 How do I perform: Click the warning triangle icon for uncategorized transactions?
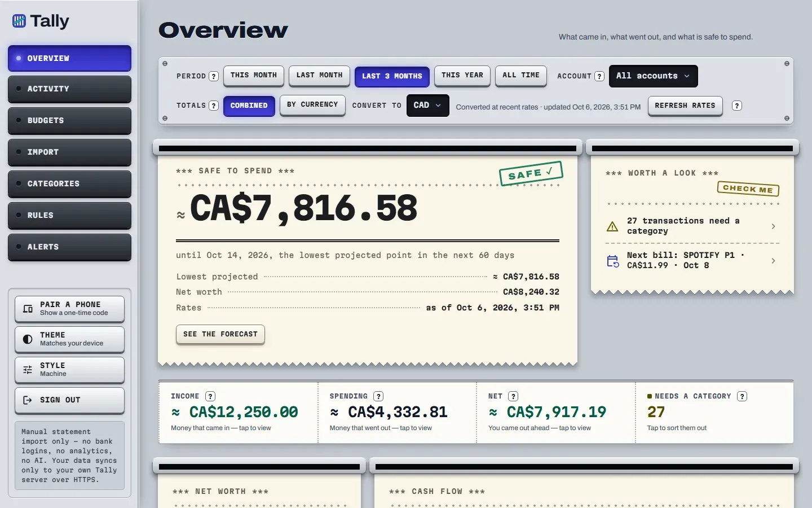(612, 226)
